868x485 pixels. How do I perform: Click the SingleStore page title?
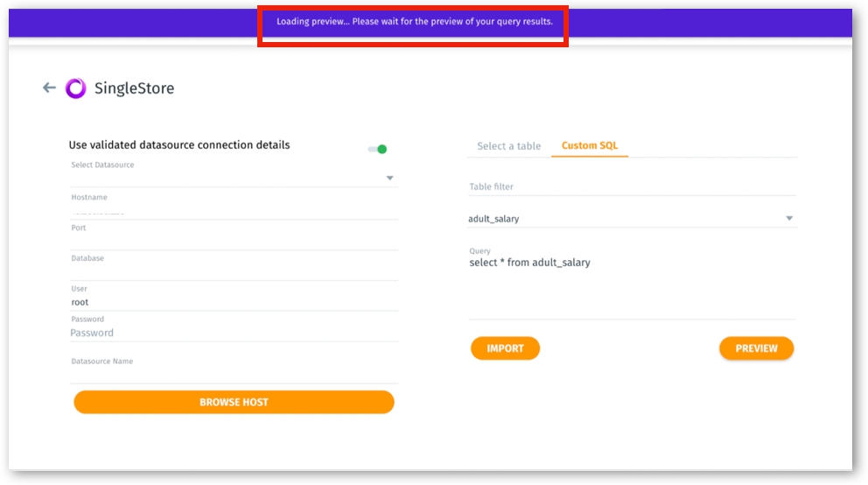pyautogui.click(x=134, y=88)
